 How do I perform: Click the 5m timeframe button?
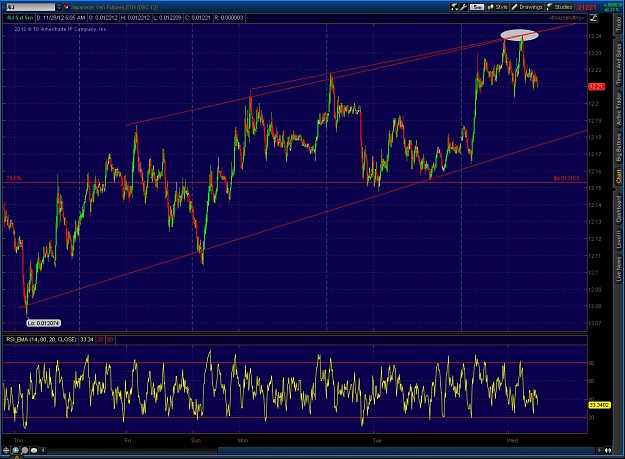pyautogui.click(x=477, y=7)
